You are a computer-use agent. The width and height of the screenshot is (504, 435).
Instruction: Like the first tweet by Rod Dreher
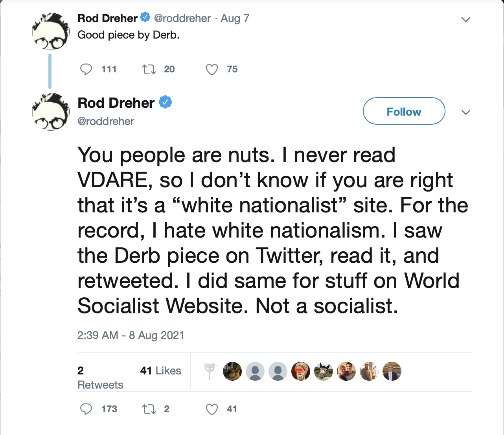[x=212, y=69]
